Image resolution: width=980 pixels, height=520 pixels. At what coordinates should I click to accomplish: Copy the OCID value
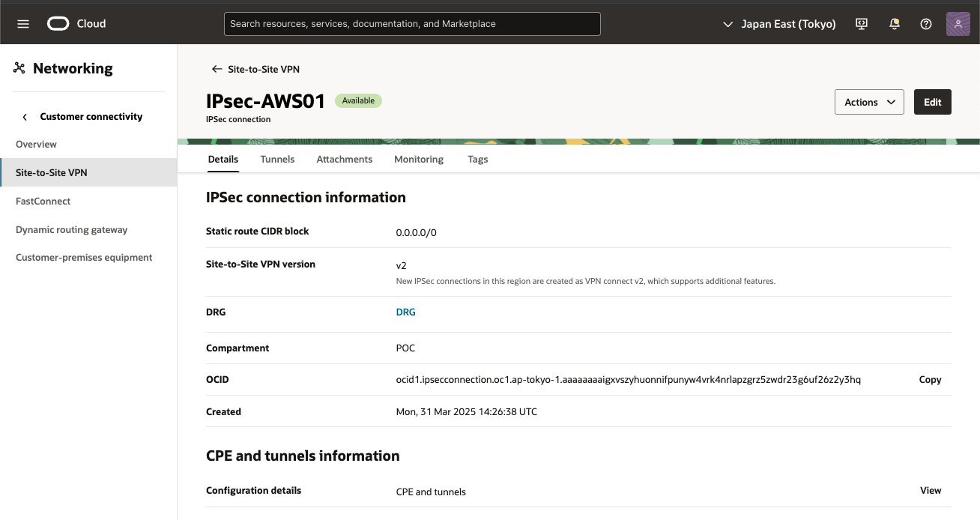930,380
